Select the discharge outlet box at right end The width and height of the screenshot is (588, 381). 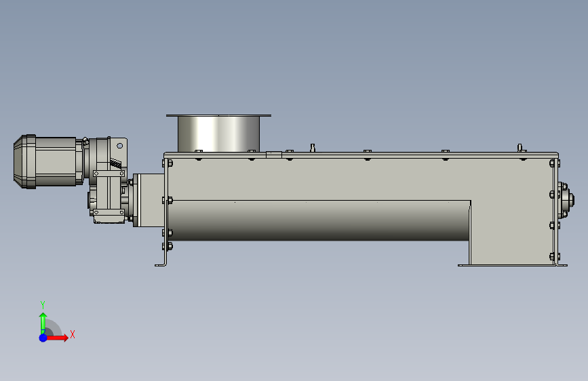(x=512, y=233)
